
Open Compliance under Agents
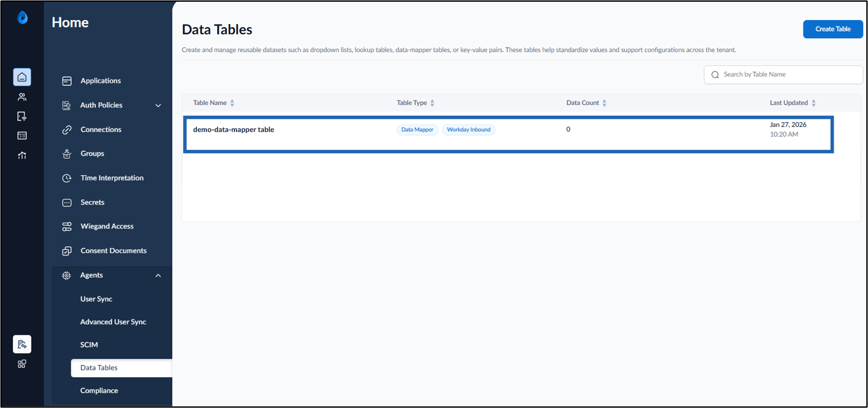pos(99,391)
